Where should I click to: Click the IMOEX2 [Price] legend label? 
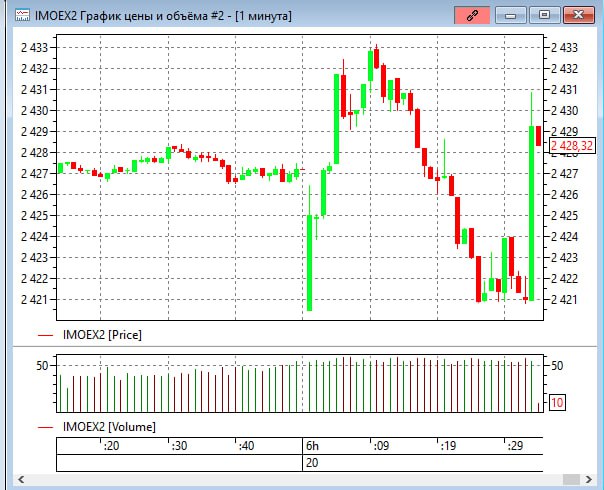(x=102, y=335)
